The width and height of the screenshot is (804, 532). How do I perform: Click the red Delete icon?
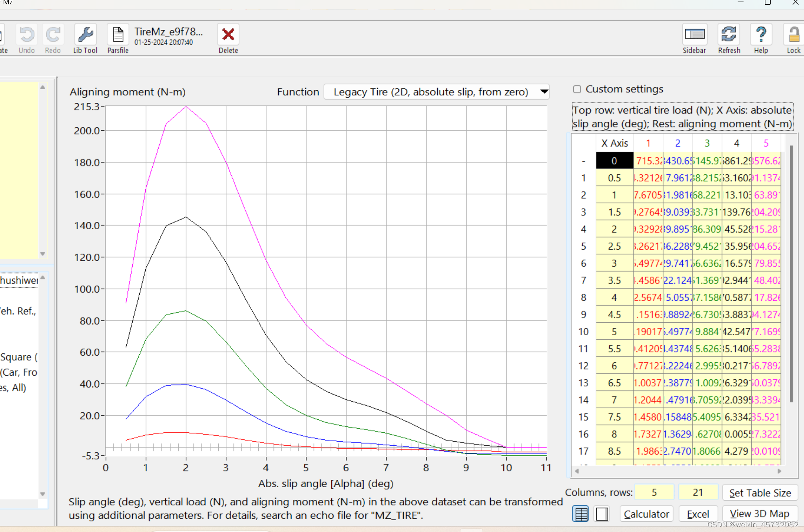click(228, 34)
